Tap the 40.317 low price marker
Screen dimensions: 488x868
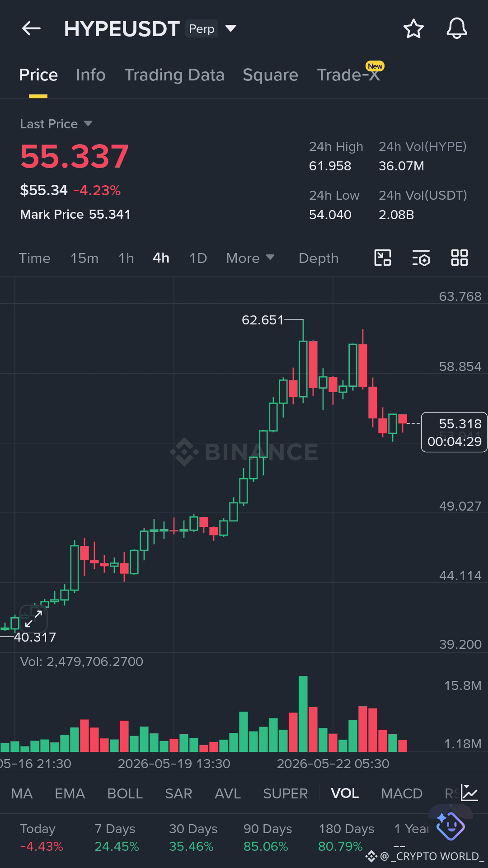coord(35,637)
